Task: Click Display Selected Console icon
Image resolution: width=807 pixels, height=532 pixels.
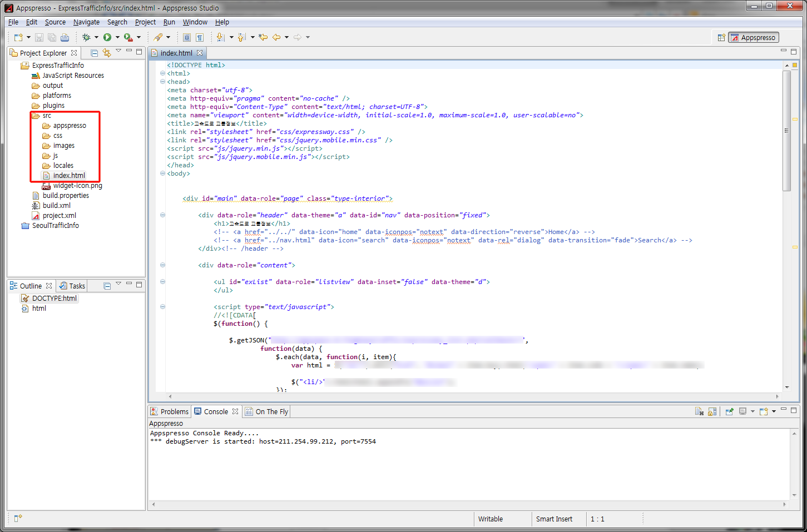Action: [742, 411]
